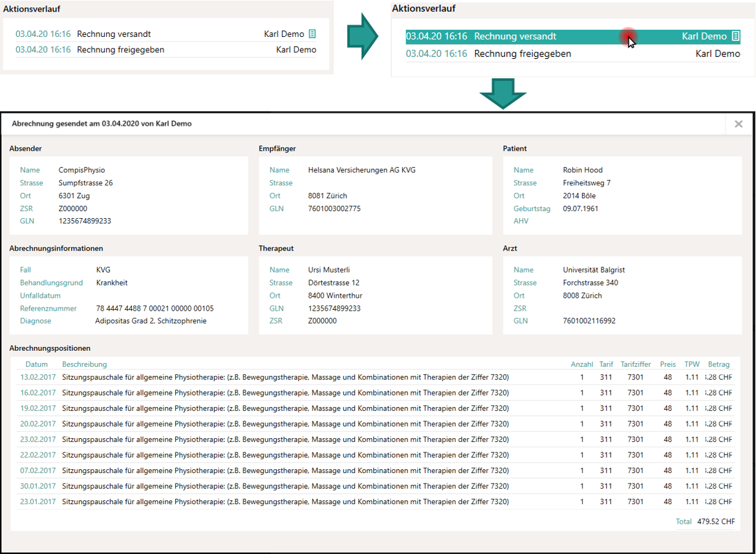Click the Total amount 479.52 CHF
Viewport: 756px width, 554px height.
point(715,522)
